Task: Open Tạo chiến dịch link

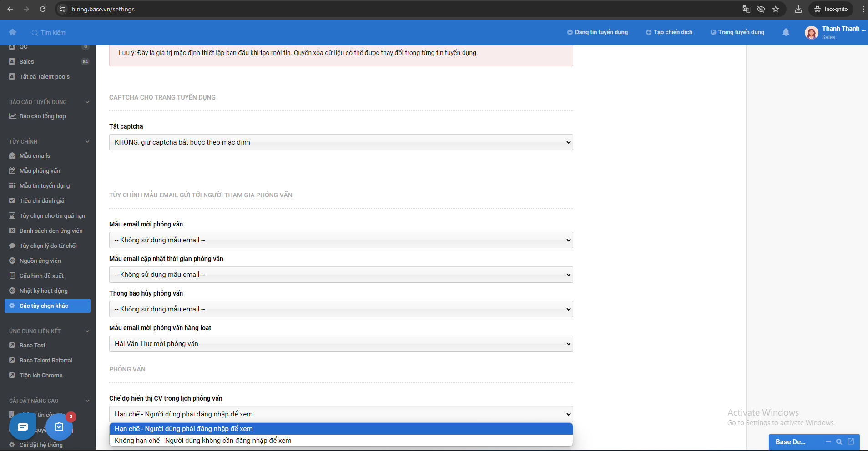Action: [x=669, y=32]
